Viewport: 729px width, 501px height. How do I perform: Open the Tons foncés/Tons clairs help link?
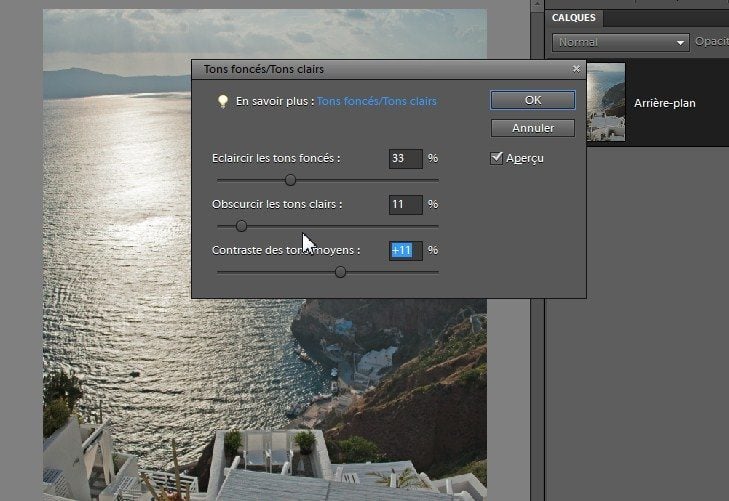pyautogui.click(x=376, y=101)
